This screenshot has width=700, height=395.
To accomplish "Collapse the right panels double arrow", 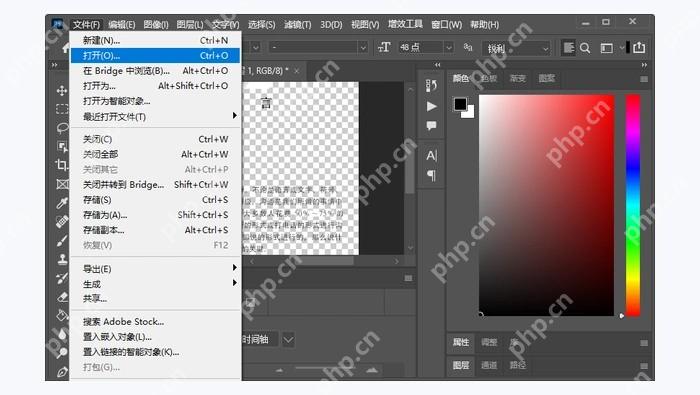I will 644,65.
